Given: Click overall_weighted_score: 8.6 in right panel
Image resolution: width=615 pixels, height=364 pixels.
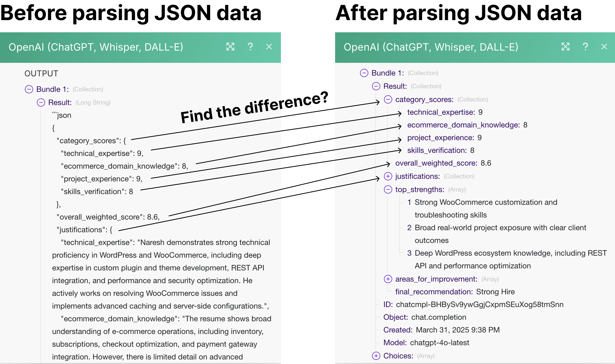Looking at the screenshot, I should pyautogui.click(x=443, y=163).
